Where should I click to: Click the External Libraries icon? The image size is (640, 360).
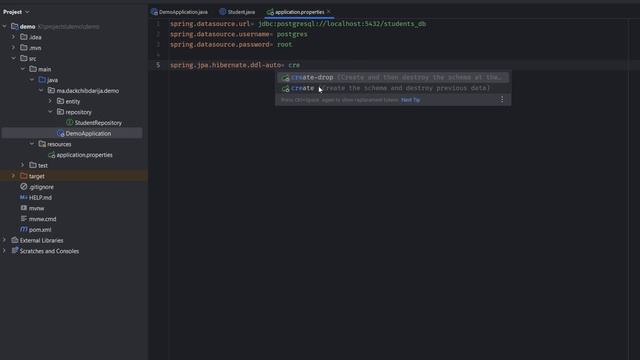click(15, 240)
